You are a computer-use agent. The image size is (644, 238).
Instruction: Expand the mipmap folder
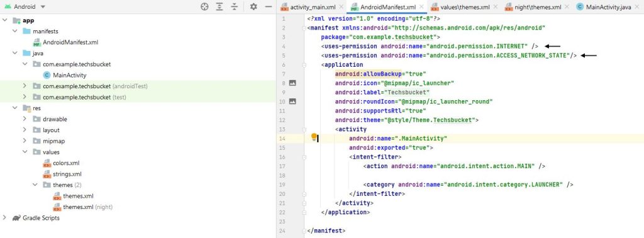(25, 141)
